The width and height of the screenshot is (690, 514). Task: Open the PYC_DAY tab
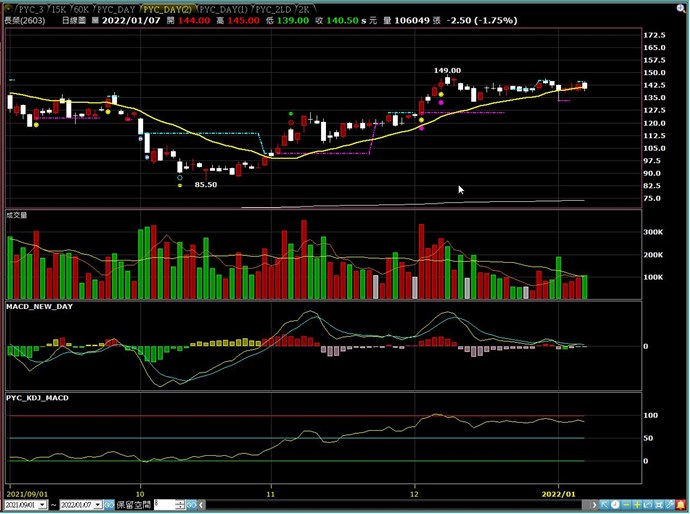[x=116, y=9]
